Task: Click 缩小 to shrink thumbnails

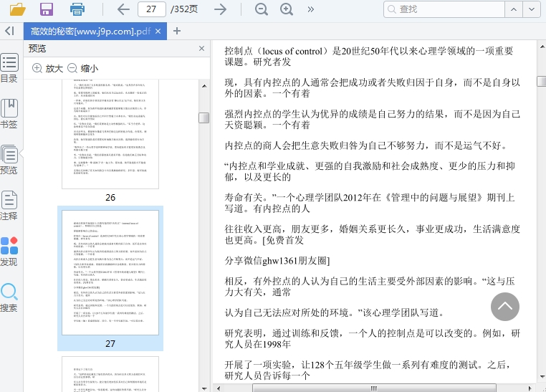Action: [x=82, y=68]
